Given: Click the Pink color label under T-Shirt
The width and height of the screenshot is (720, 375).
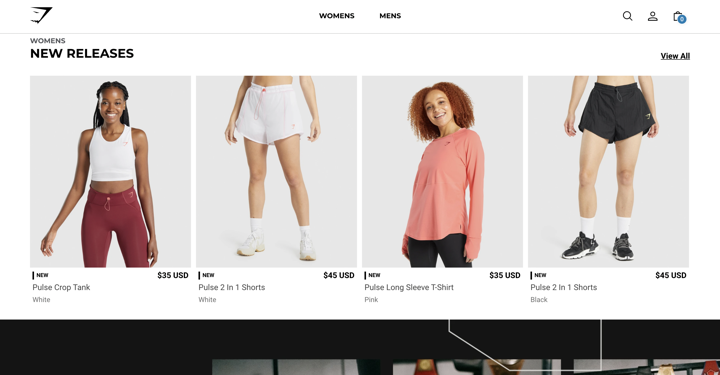Looking at the screenshot, I should pos(371,300).
